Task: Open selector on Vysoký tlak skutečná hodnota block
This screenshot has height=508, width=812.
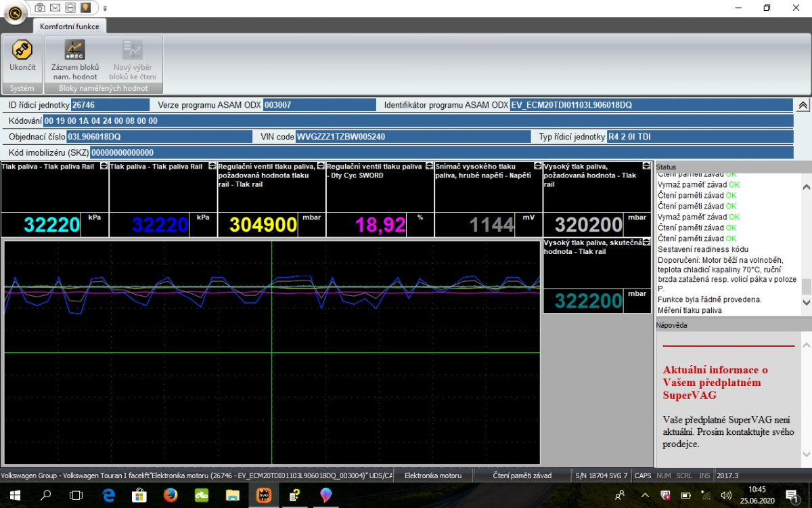Action: (646, 242)
